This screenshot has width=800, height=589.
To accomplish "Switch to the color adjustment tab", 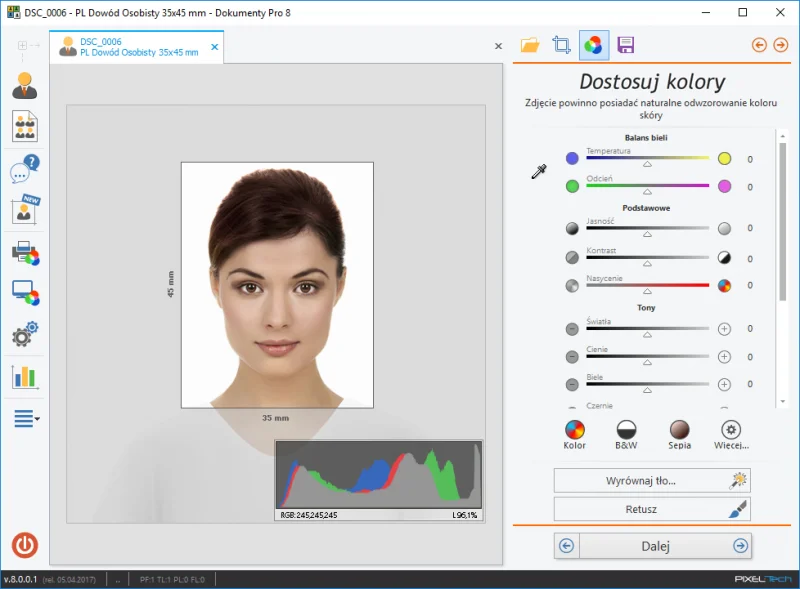I will (593, 45).
